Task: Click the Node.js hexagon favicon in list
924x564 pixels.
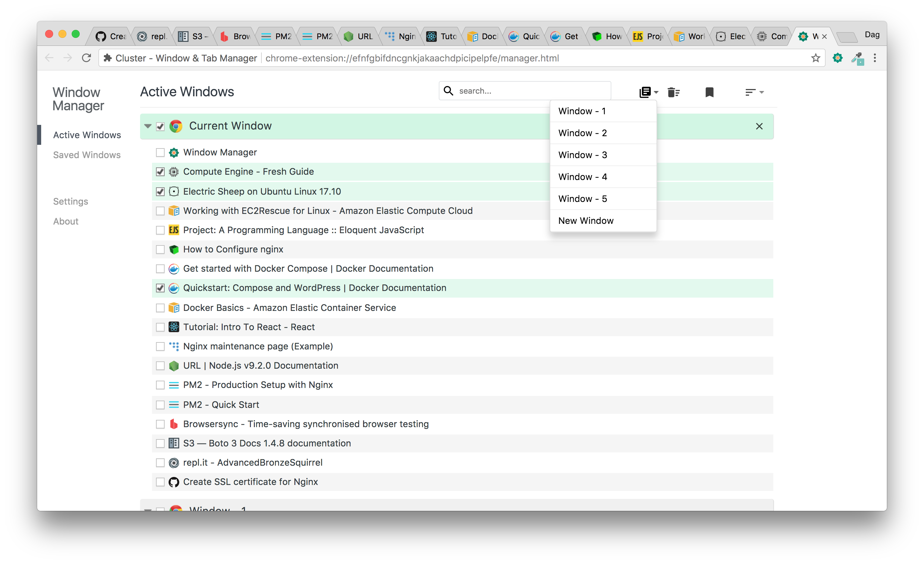Action: coord(174,366)
